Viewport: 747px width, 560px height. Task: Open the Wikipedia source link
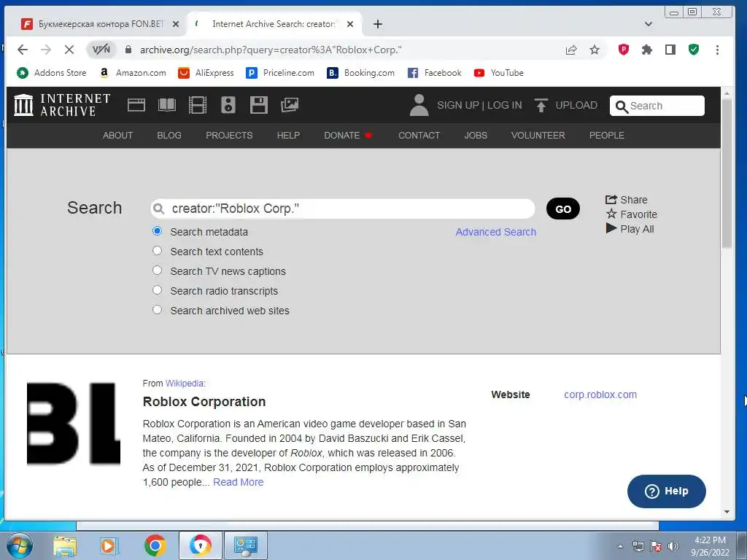point(185,384)
